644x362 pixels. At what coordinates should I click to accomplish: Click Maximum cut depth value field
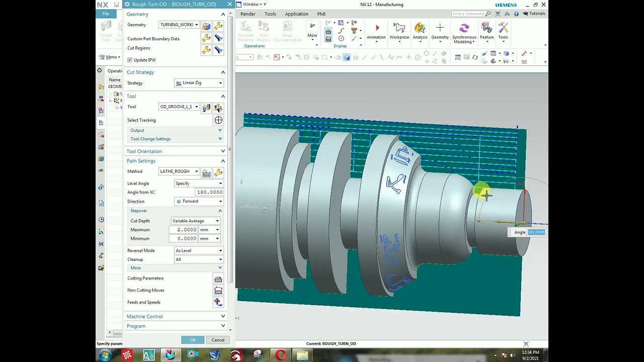[x=184, y=230]
